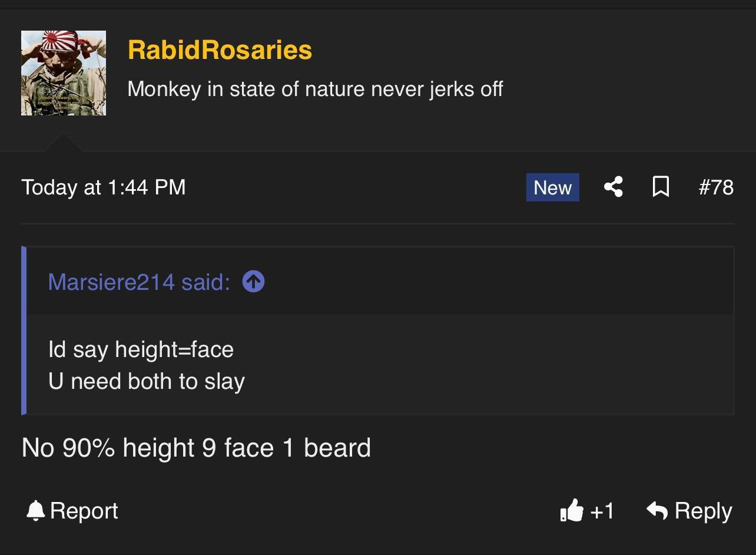Click the "Marsiere214 said:" quote link

(x=139, y=282)
